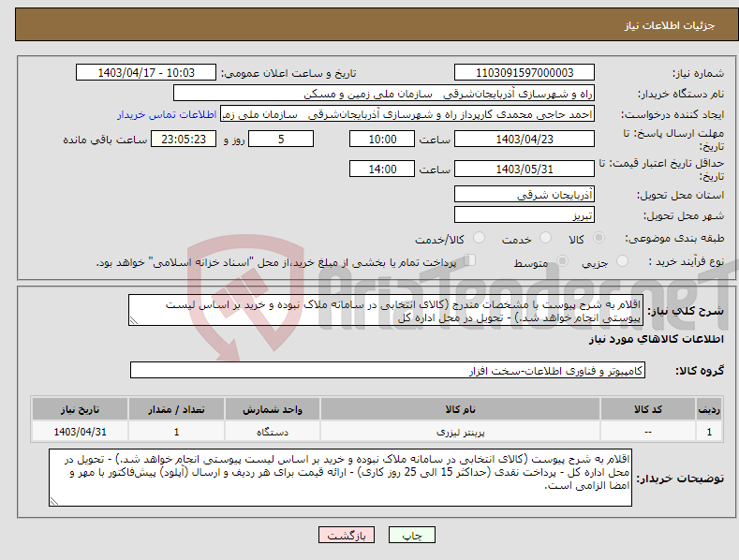Click the اطلاعات کالاهای مورد نیاز heading

(x=656, y=339)
